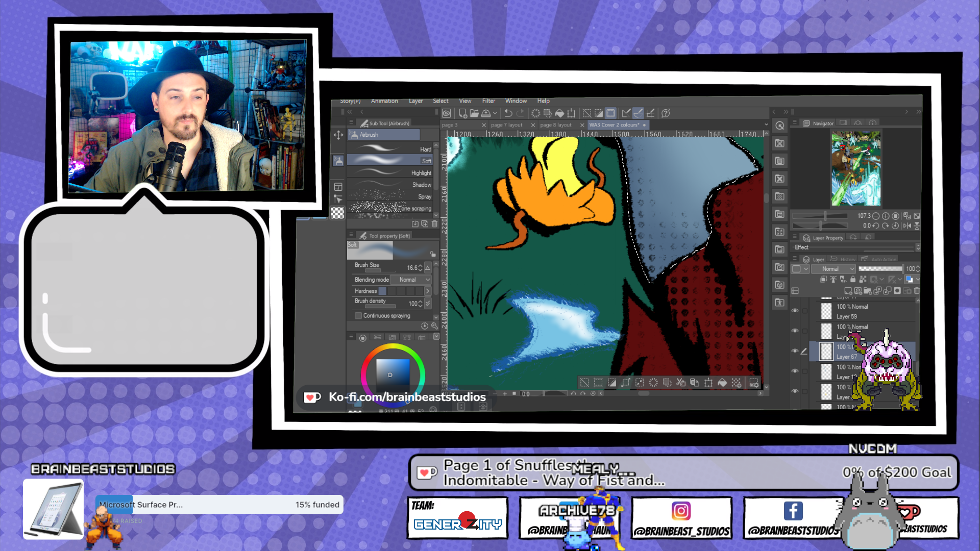Toggle Set as Reference Layer icon
This screenshot has height=551, width=980.
click(x=833, y=279)
